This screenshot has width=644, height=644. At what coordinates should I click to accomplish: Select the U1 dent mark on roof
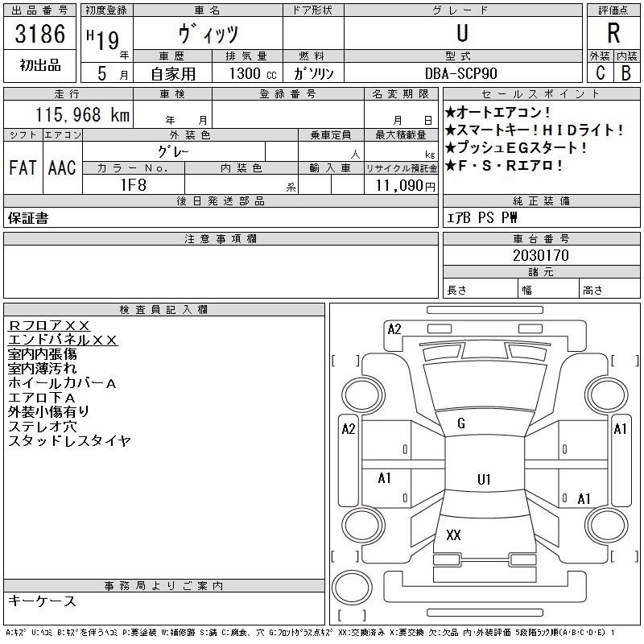tap(483, 480)
